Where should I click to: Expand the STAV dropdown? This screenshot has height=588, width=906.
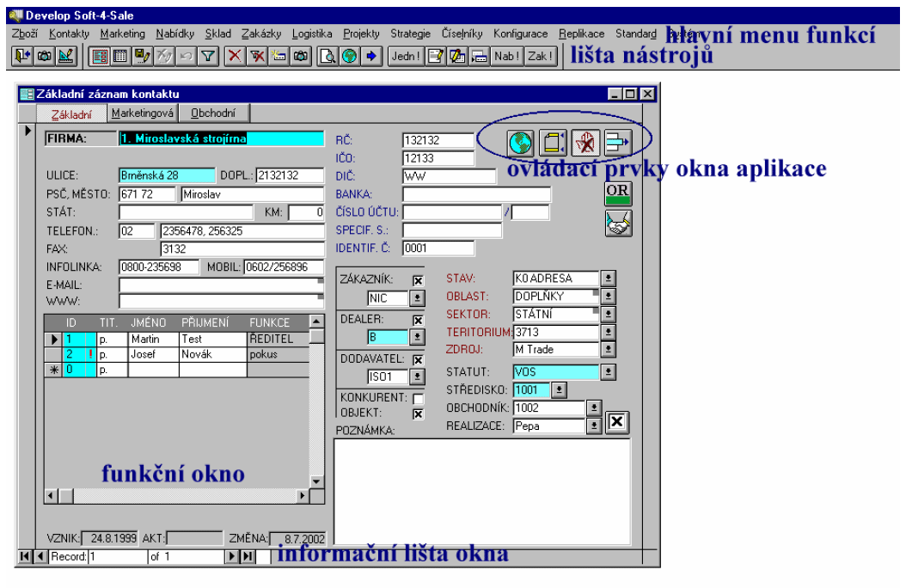tap(608, 279)
